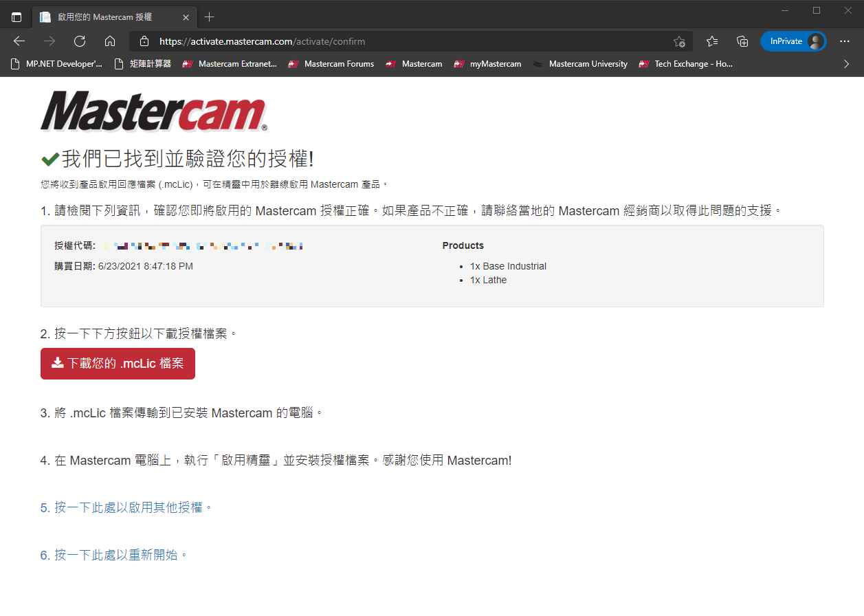The image size is (864, 616).
Task: Download your .mcLic file
Action: [118, 364]
